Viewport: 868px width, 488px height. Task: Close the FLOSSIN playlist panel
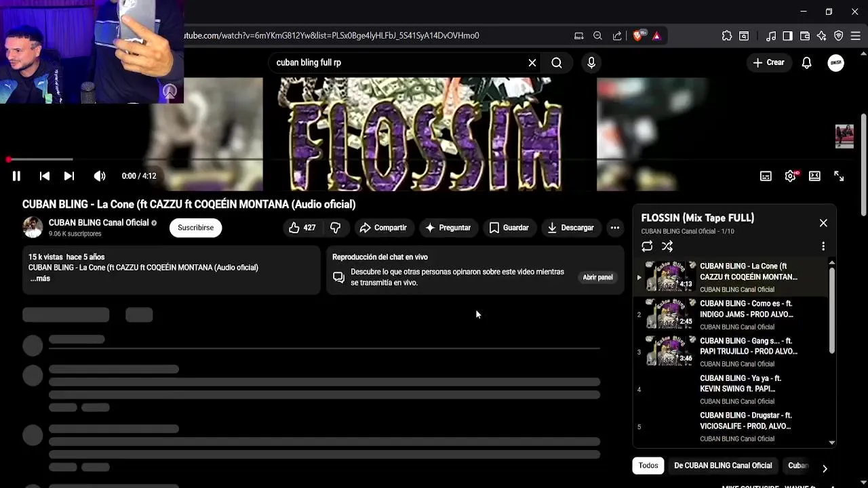(x=823, y=223)
